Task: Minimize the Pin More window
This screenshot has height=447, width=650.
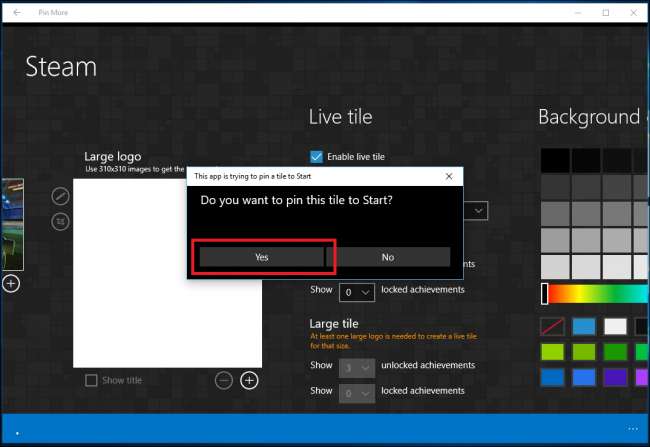Action: point(578,12)
